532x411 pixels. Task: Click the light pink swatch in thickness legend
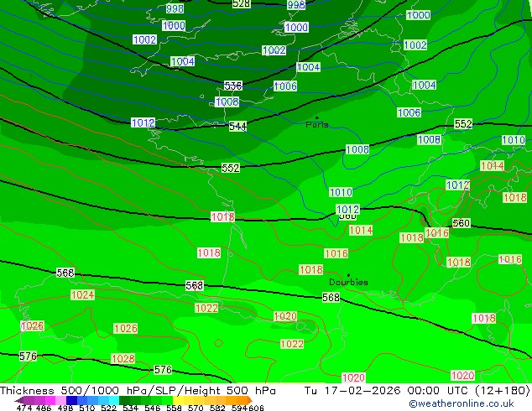click(x=60, y=400)
